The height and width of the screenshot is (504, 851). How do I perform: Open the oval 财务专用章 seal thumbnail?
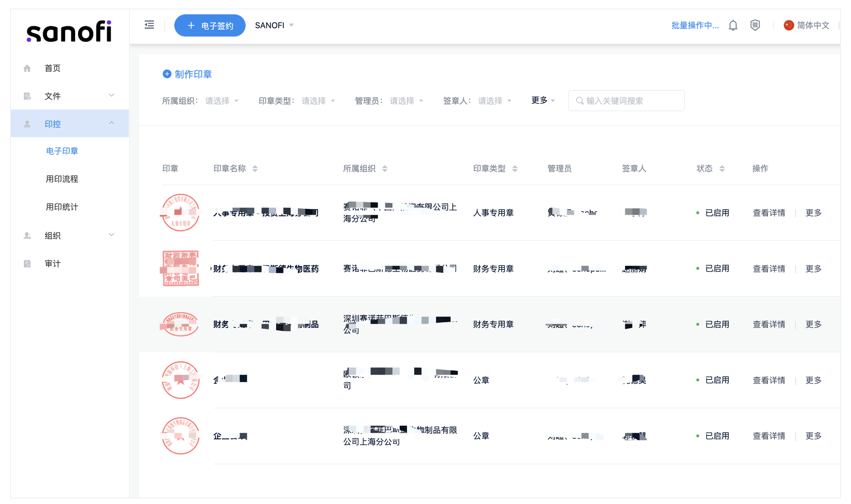click(180, 324)
